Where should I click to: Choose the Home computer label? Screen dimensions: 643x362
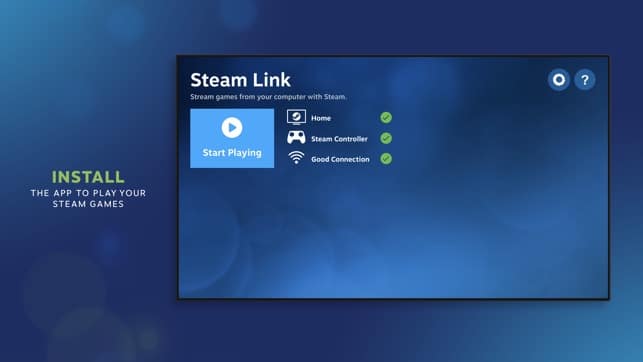click(x=321, y=118)
